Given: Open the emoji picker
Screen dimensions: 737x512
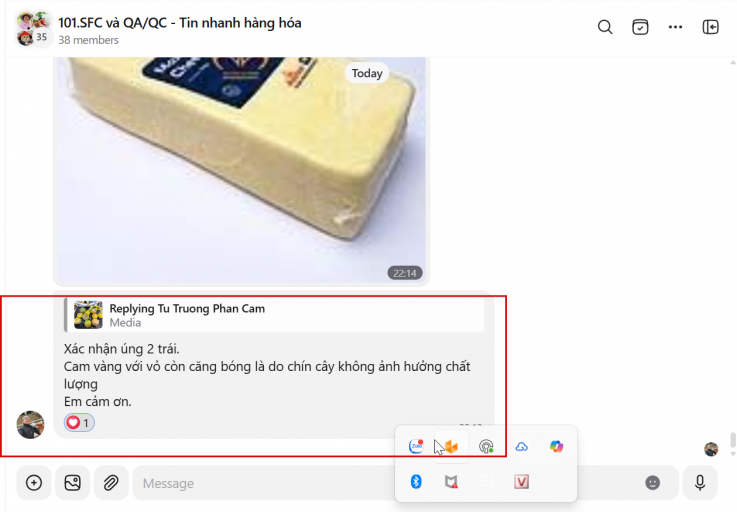Looking at the screenshot, I should 652,483.
